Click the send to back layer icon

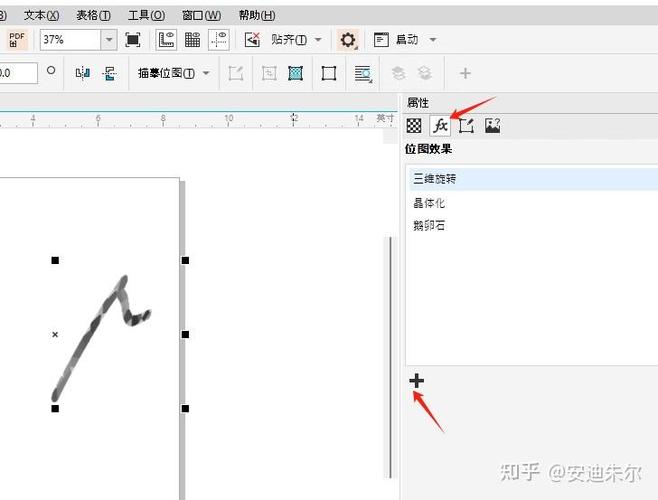(425, 73)
